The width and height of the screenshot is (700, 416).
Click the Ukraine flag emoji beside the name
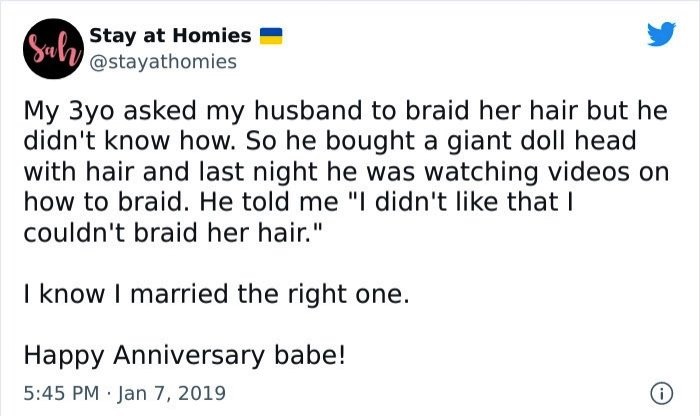pyautogui.click(x=271, y=36)
